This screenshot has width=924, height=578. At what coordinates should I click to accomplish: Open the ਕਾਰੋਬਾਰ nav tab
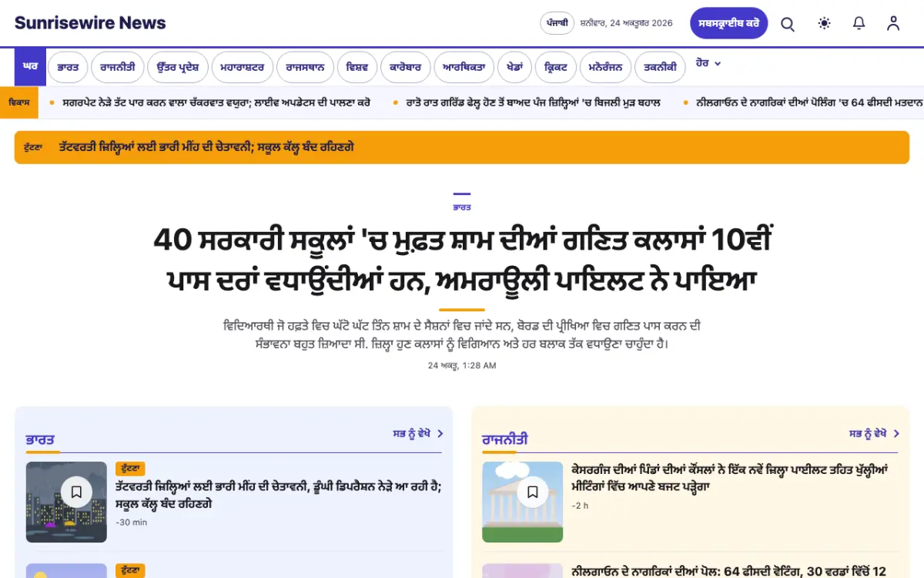(405, 67)
